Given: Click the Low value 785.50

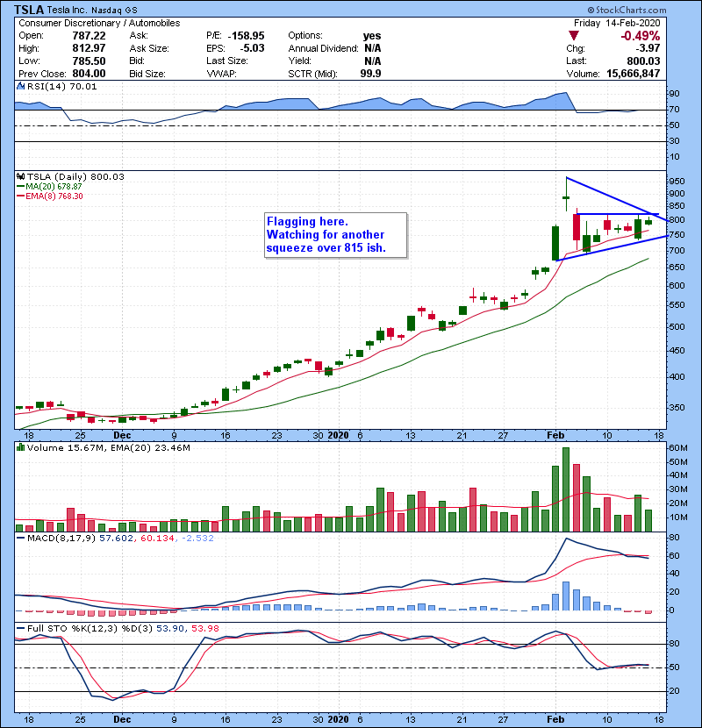Looking at the screenshot, I should coord(89,61).
